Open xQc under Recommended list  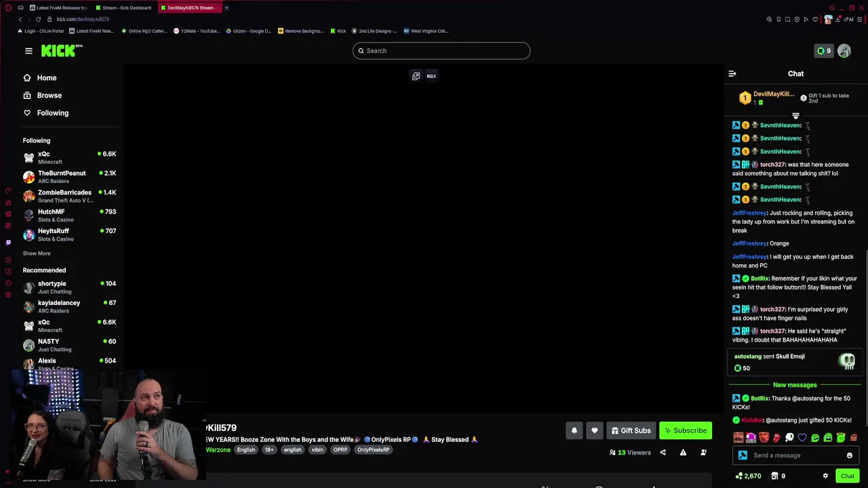69,325
